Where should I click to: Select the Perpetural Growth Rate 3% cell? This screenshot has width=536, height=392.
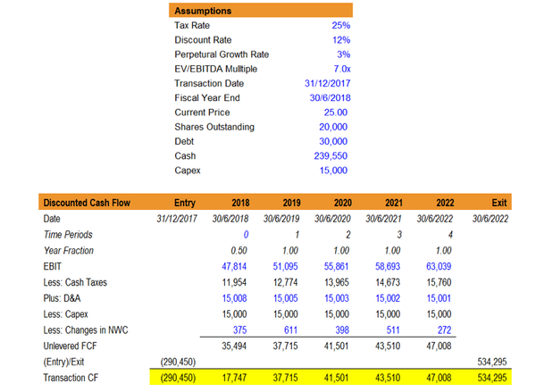tap(344, 54)
